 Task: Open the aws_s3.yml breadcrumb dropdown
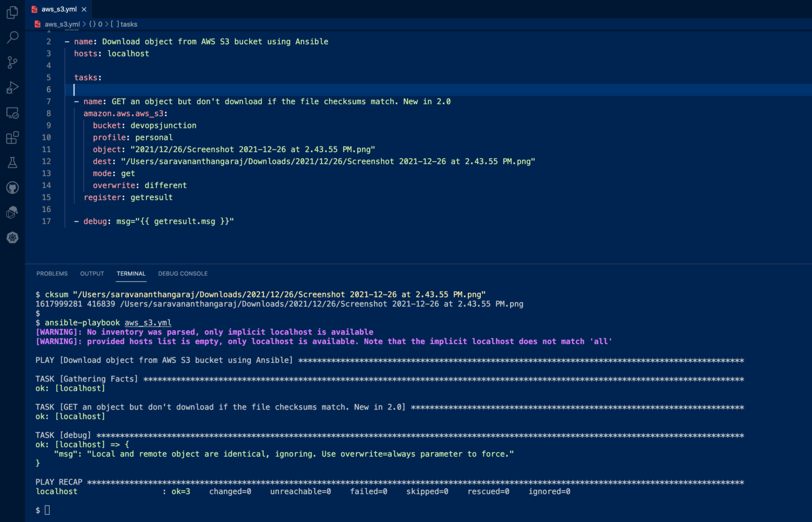point(62,24)
